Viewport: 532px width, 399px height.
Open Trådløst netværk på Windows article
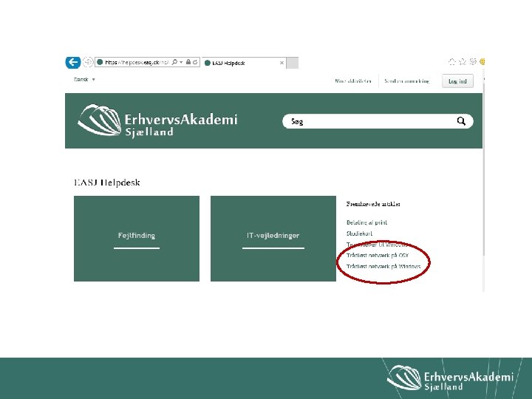(383, 266)
